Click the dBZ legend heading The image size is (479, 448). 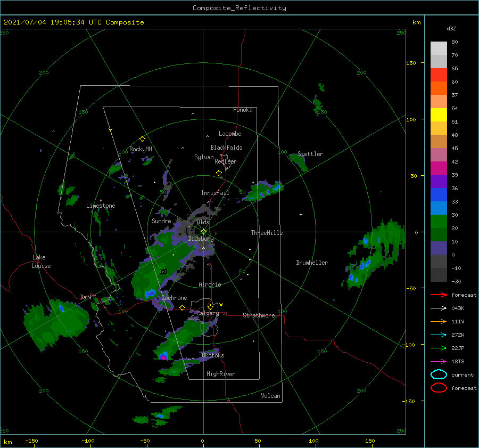coord(451,28)
